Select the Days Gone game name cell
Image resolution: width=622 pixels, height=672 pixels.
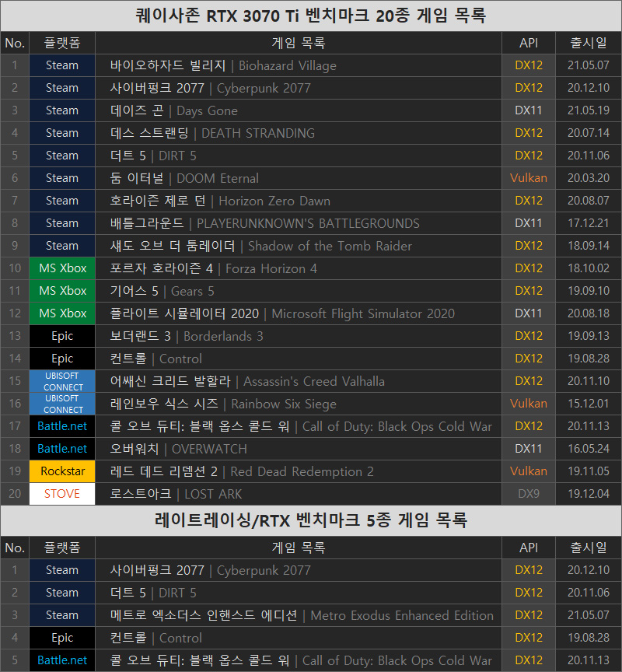click(x=298, y=110)
